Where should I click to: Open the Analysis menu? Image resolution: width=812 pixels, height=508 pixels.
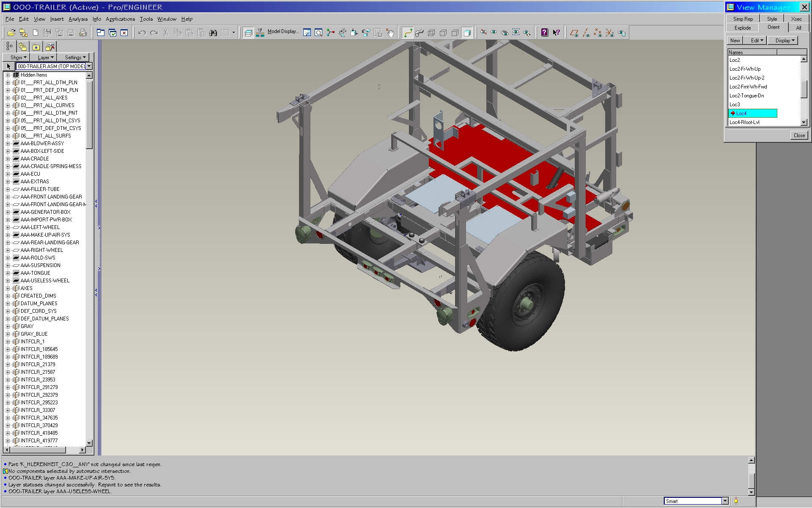78,19
